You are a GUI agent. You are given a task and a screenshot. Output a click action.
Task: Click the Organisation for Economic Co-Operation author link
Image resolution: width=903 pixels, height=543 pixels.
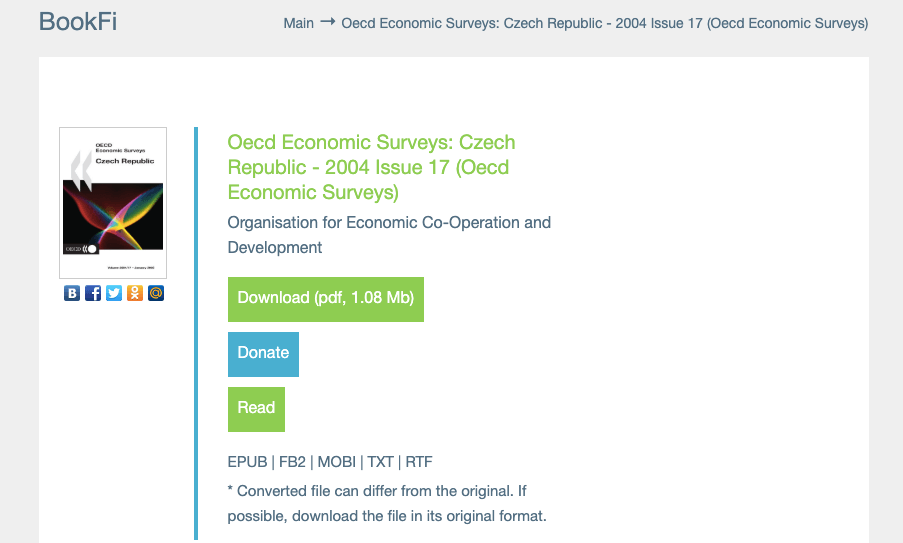(389, 234)
